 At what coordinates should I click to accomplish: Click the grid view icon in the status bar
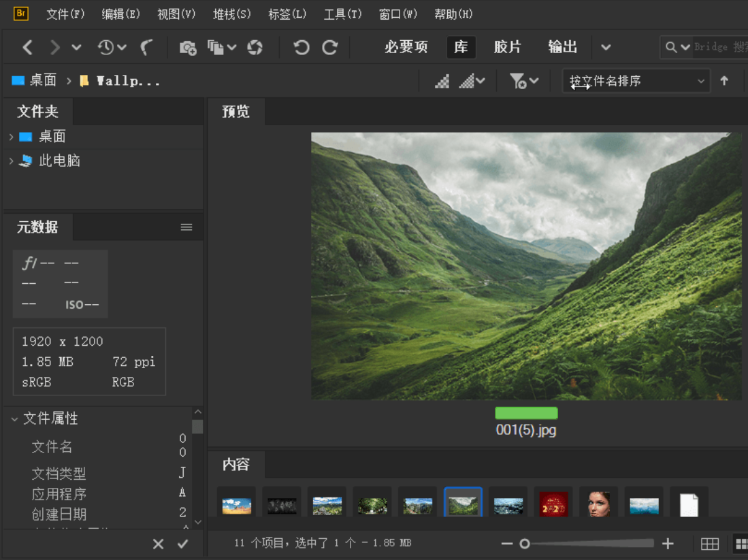coord(710,544)
